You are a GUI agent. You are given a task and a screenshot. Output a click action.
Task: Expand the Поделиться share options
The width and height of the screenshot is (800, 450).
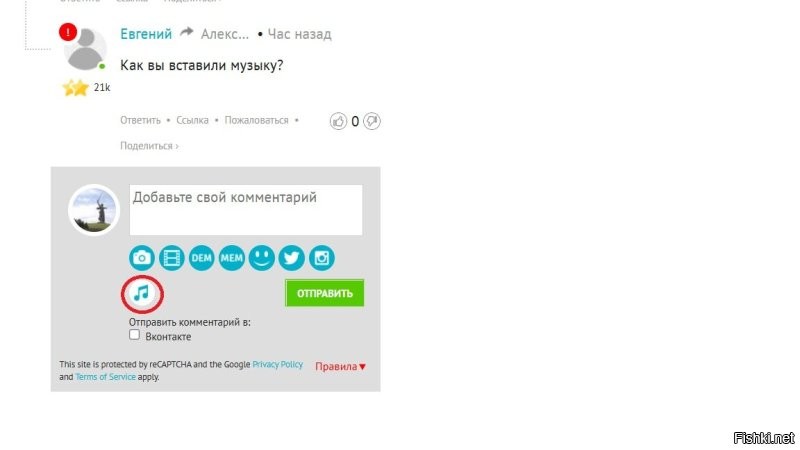point(149,146)
